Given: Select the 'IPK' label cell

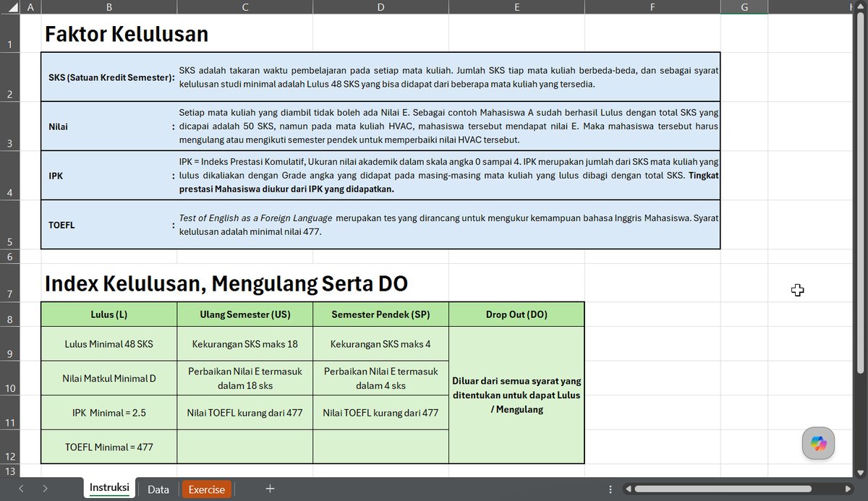Looking at the screenshot, I should click(x=109, y=176).
